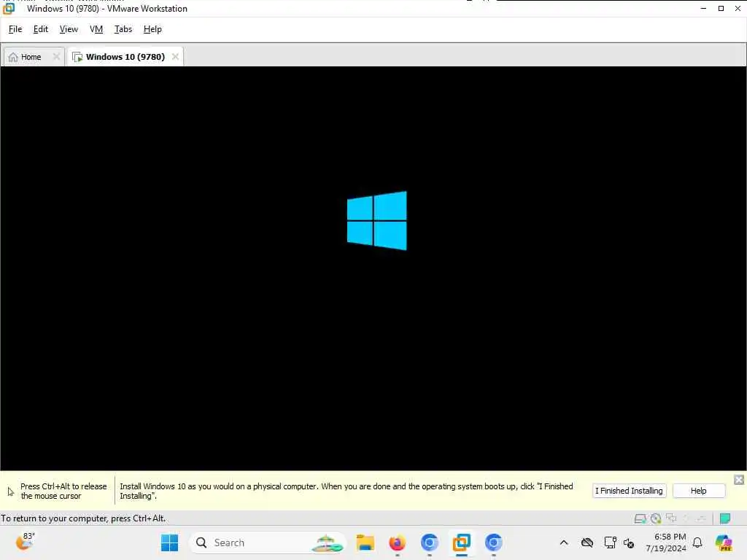This screenshot has width=747, height=560.
Task: Click the muted volume tray icon
Action: click(x=629, y=542)
